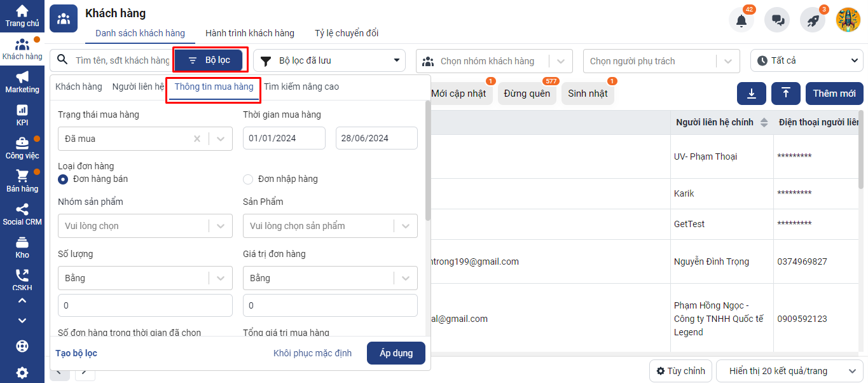Open settings gear in sidebar
This screenshot has height=383, width=868.
pos(22,373)
